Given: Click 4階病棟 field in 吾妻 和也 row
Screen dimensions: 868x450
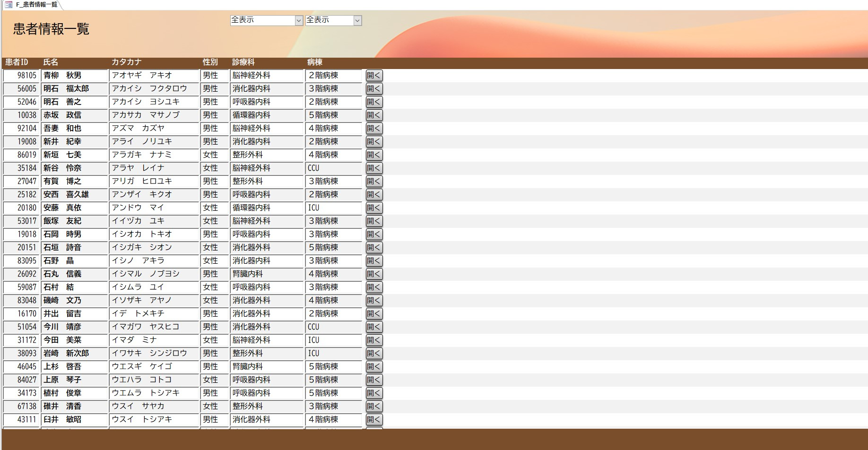Looking at the screenshot, I should click(334, 128).
